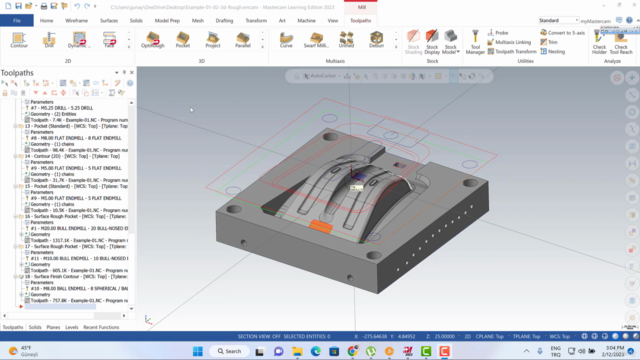
Task: Open Stock Display
Action: pyautogui.click(x=432, y=42)
